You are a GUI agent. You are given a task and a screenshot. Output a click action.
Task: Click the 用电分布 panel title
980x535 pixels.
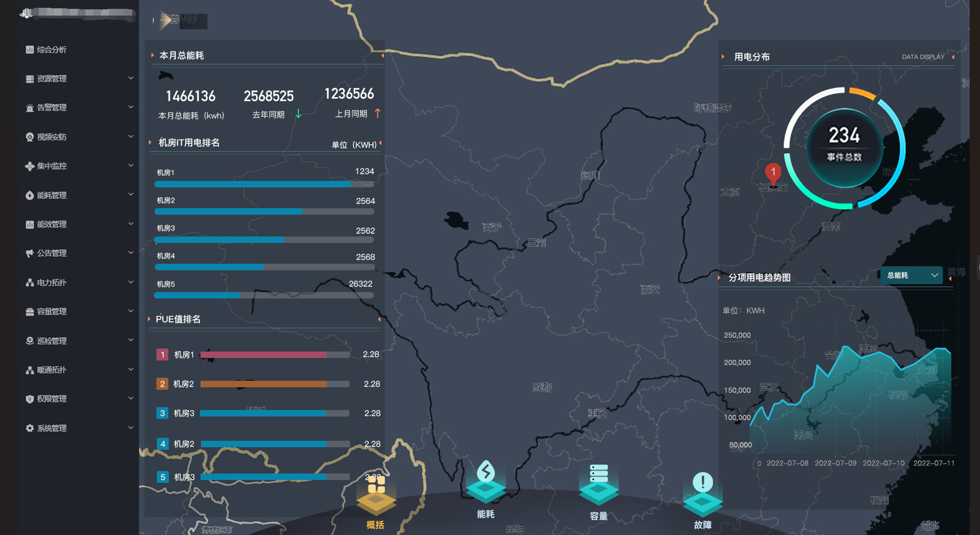(x=752, y=57)
